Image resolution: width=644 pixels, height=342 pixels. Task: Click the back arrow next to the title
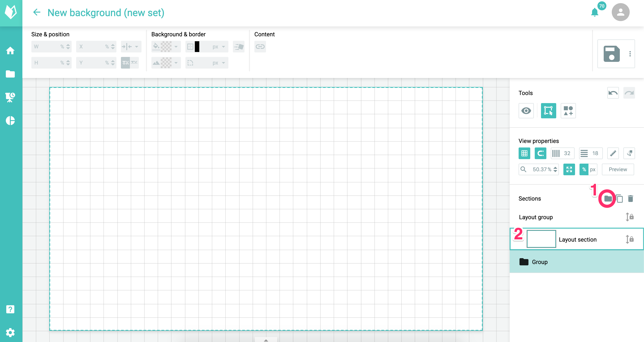(x=37, y=12)
